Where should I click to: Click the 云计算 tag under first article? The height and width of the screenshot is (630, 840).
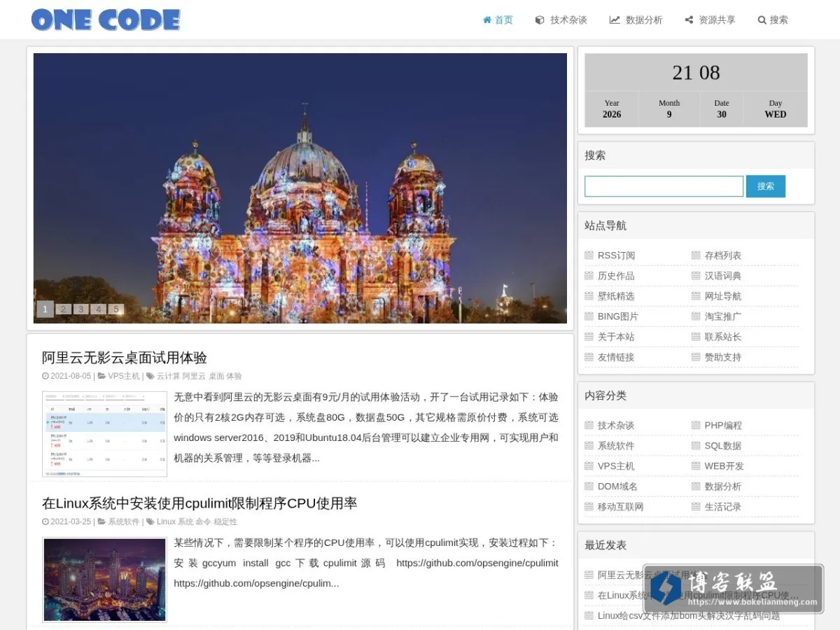[x=168, y=376]
